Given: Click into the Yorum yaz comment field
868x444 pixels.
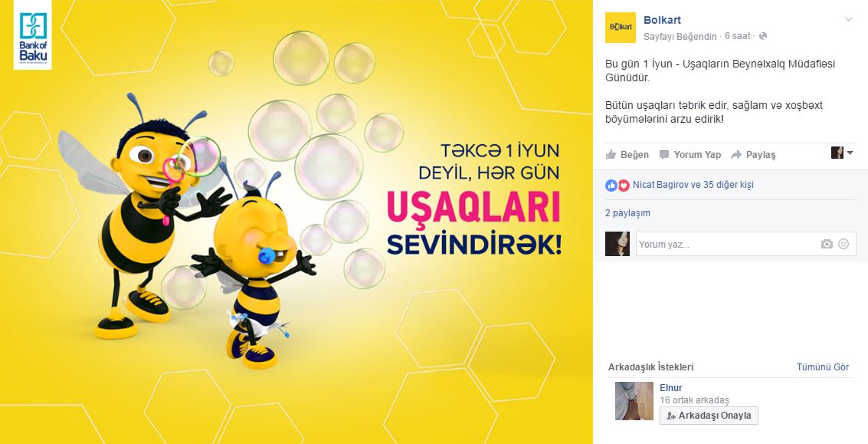Looking at the screenshot, I should 745,244.
